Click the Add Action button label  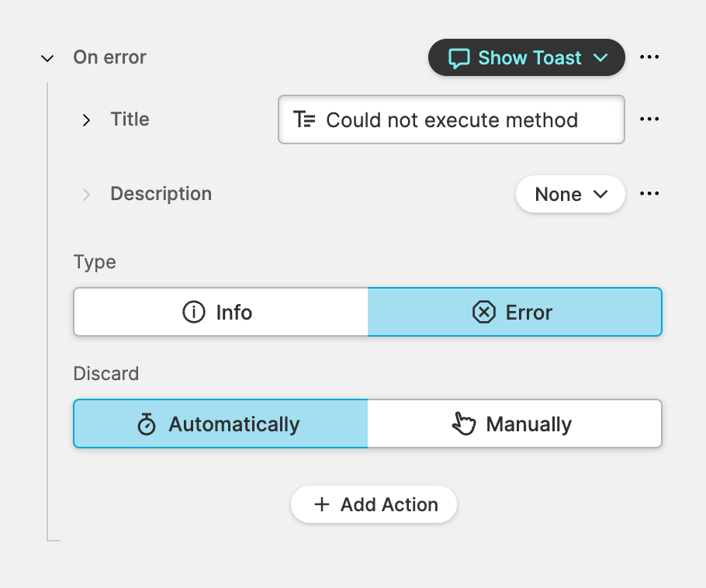click(x=389, y=505)
